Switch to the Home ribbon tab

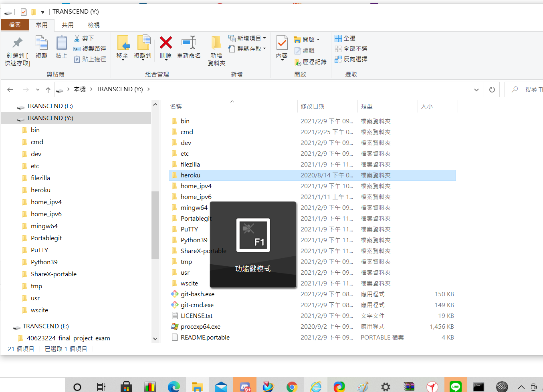pyautogui.click(x=42, y=25)
